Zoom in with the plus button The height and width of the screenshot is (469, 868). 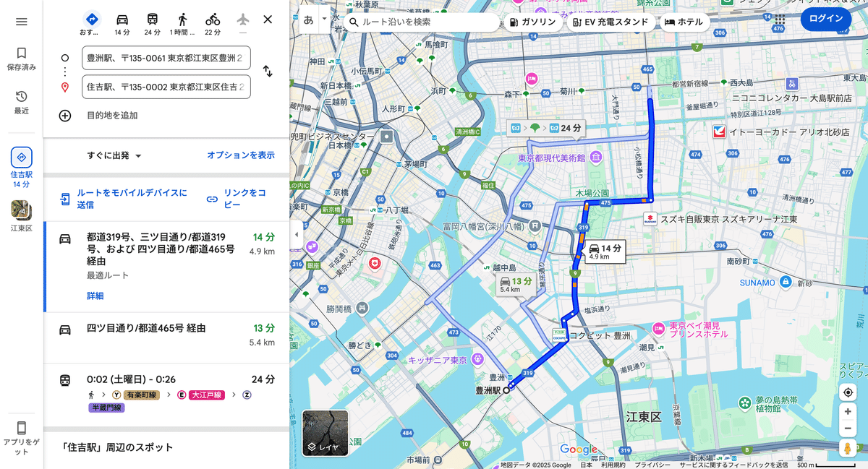pos(848,411)
